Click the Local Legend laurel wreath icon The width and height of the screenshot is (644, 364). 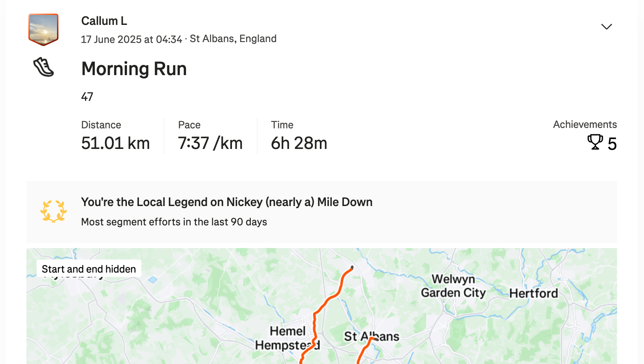coord(54,211)
